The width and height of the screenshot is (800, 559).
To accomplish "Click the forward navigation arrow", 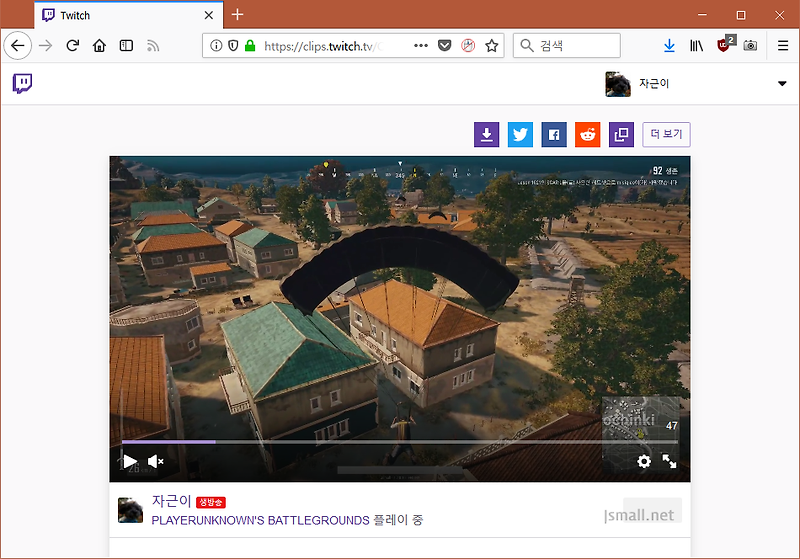I will coord(46,46).
